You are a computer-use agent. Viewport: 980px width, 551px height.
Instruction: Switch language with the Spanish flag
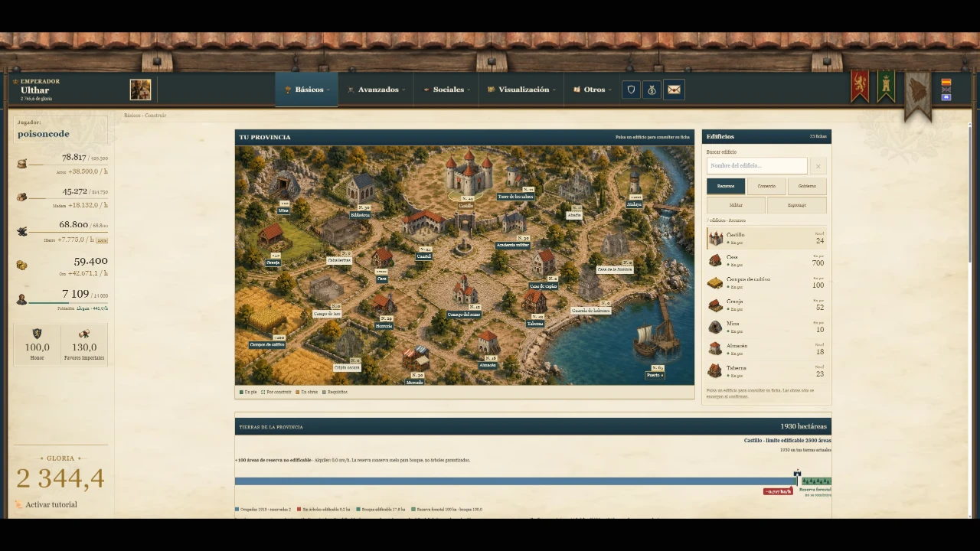click(946, 82)
